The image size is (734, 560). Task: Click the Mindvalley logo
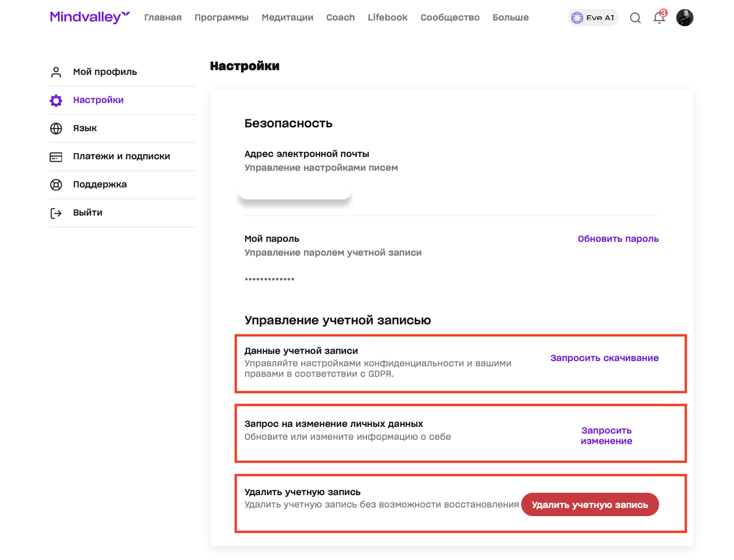90,17
